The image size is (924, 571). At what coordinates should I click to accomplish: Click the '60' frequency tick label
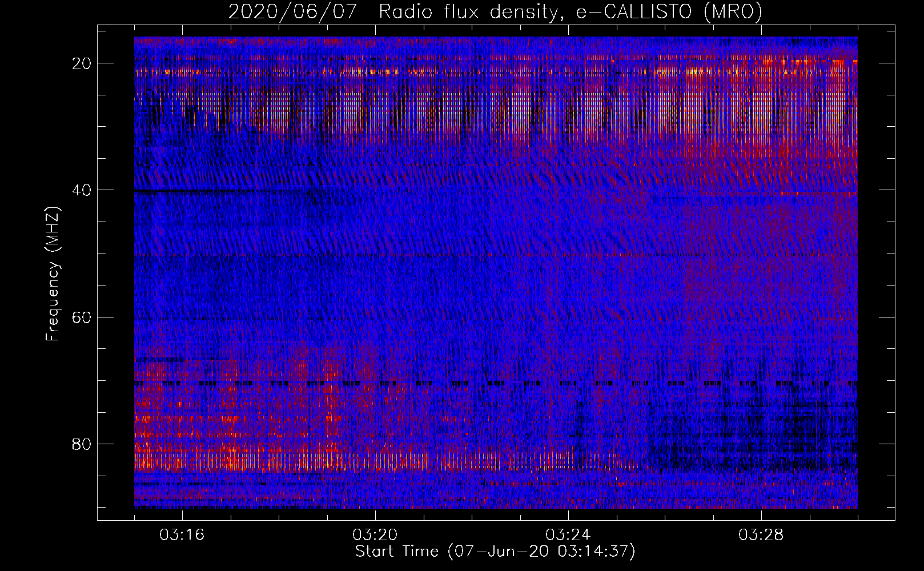[x=82, y=317]
